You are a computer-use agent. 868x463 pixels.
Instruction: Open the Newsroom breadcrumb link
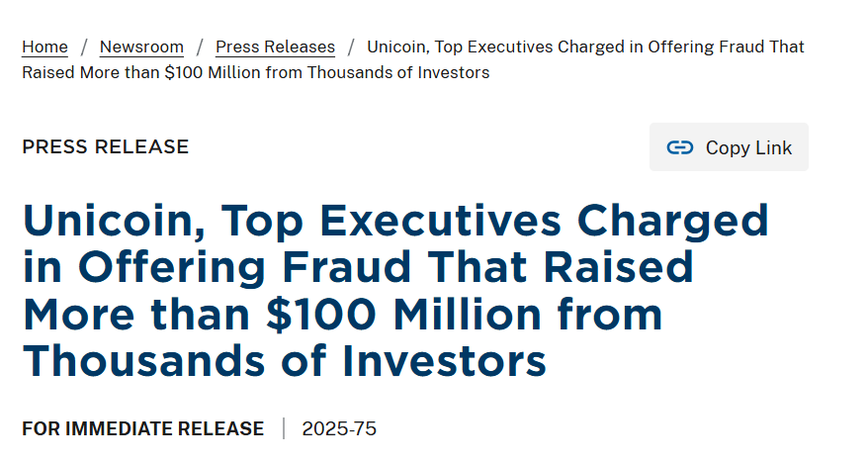(x=141, y=46)
